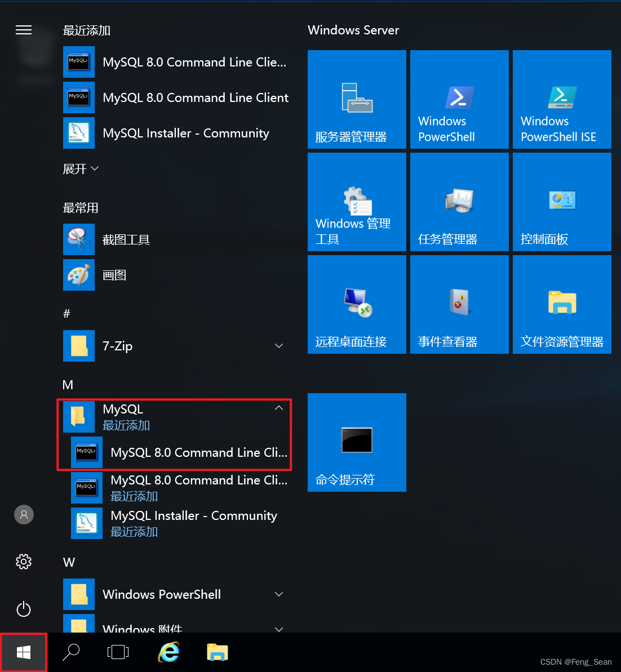Click the hamburger menu at top left

pyautogui.click(x=24, y=30)
